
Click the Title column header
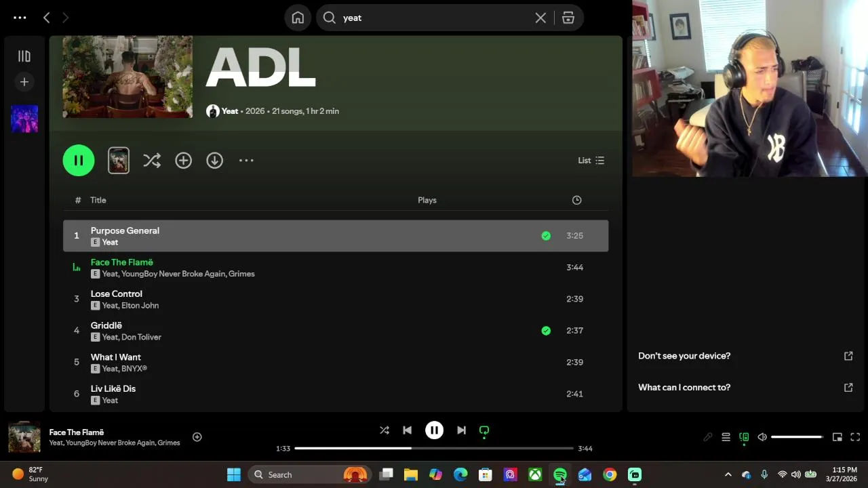[98, 200]
